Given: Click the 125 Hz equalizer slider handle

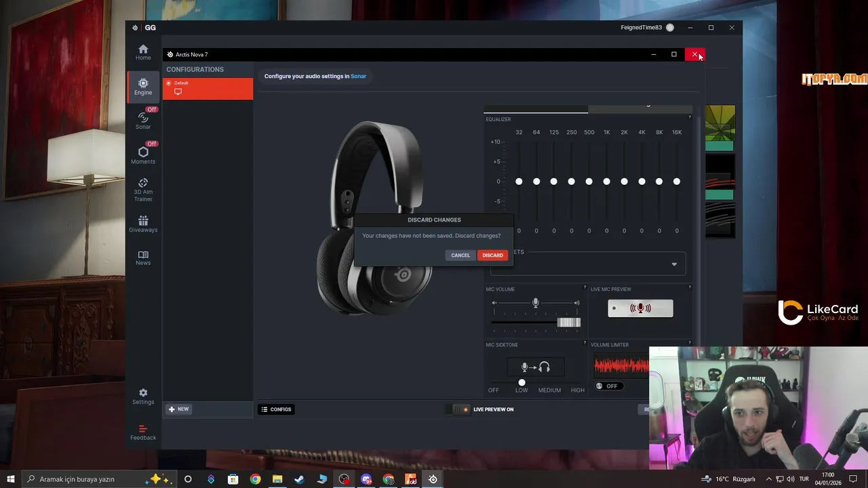Looking at the screenshot, I should [x=554, y=182].
